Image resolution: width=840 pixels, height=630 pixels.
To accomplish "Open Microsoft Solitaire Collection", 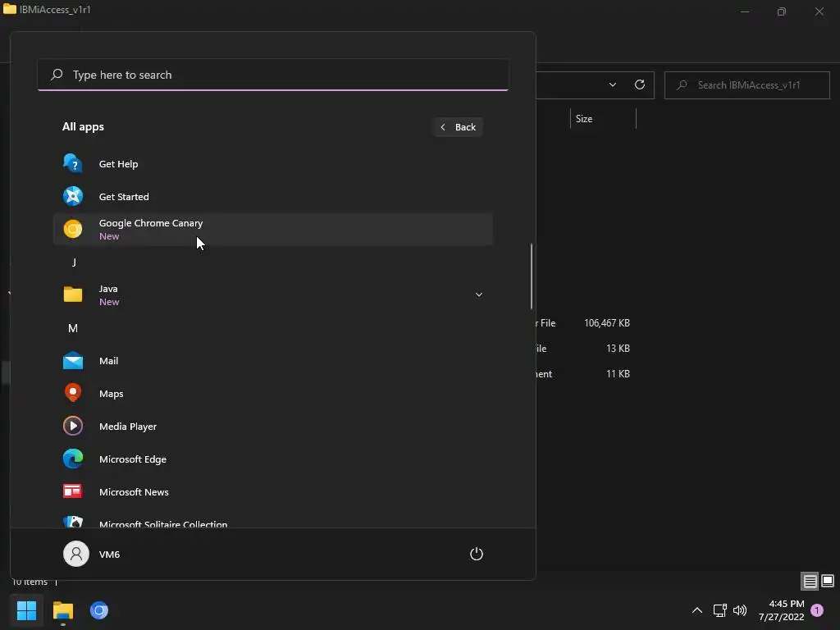I will [x=272, y=520].
